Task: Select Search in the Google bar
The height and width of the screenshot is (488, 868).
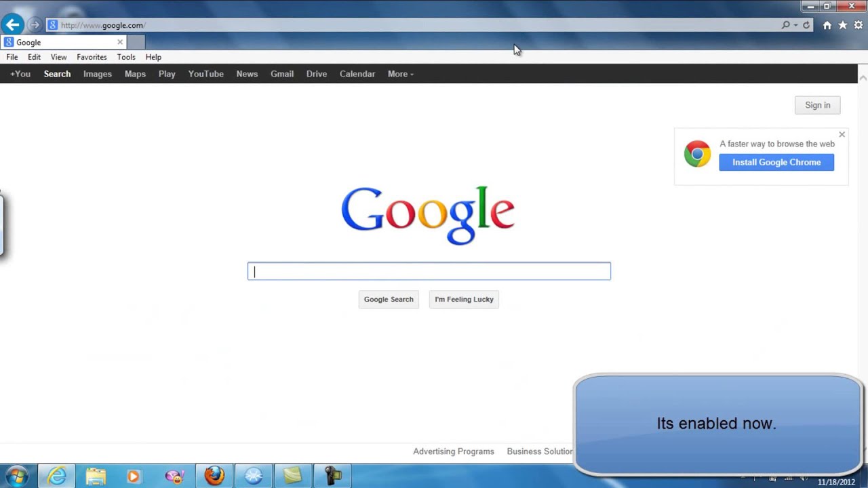Action: point(57,74)
